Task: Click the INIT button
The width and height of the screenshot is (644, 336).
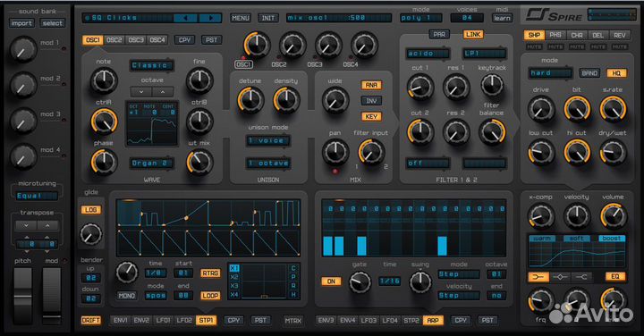Action: click(x=267, y=18)
